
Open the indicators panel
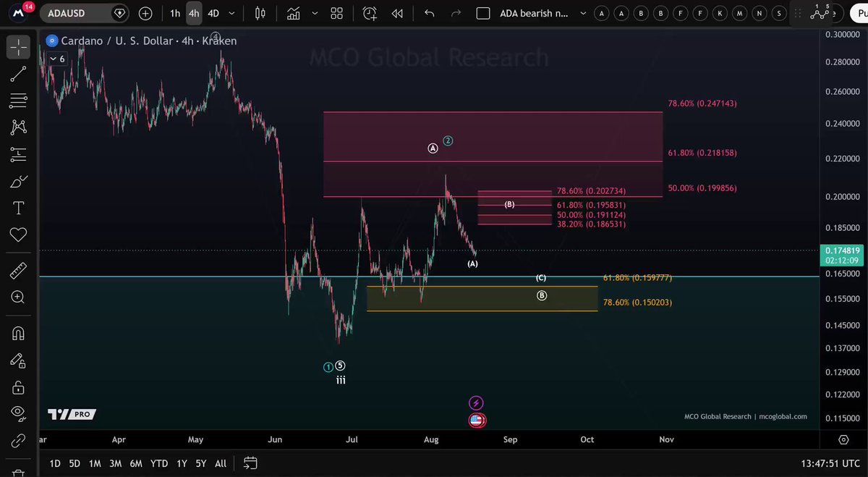[x=294, y=13]
